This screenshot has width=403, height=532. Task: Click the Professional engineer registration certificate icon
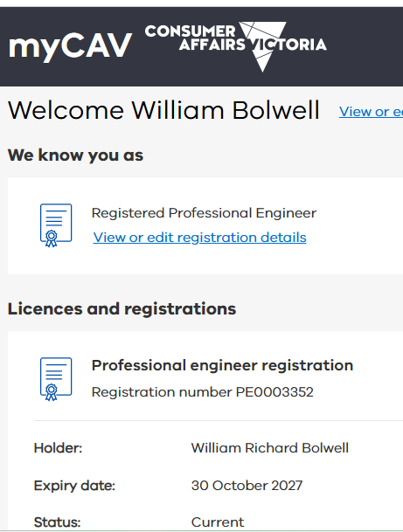tap(56, 379)
